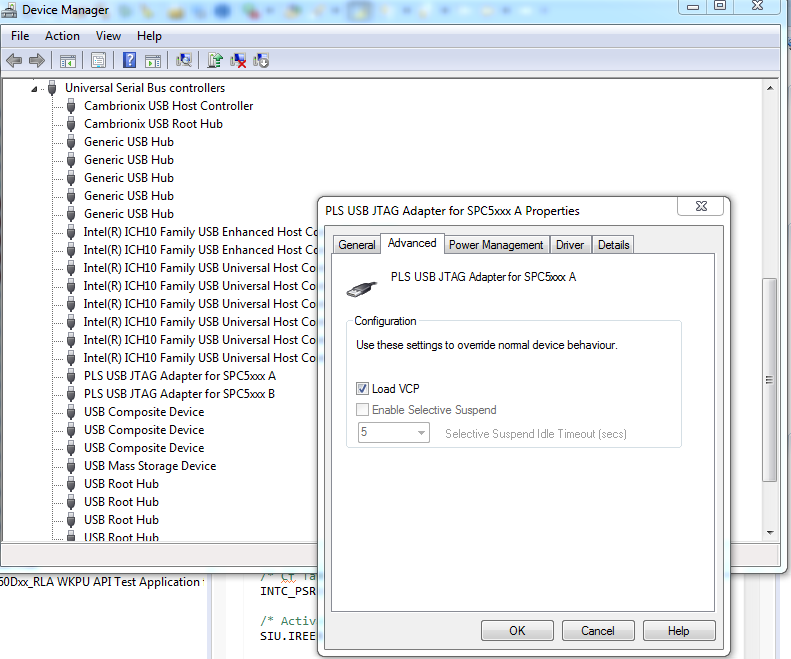The height and width of the screenshot is (659, 791).
Task: Click the device list vertical scrollbar thumb
Action: [x=769, y=379]
